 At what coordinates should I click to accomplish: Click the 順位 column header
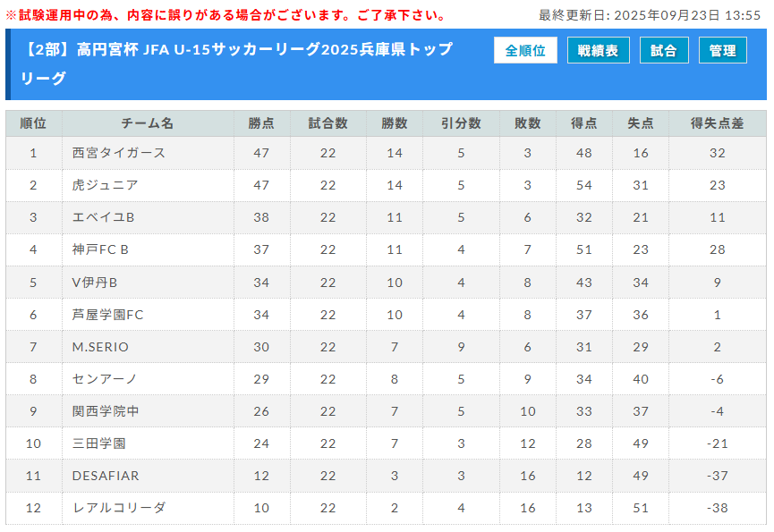(x=33, y=123)
